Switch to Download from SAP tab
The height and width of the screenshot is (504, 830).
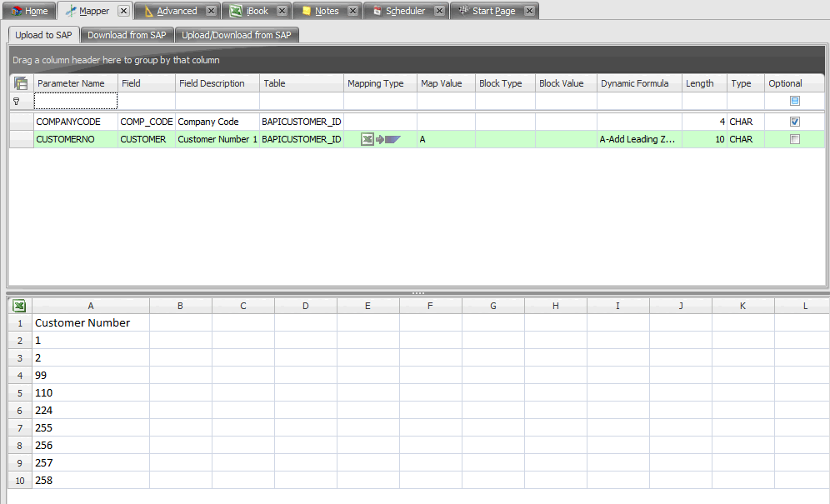pos(127,35)
